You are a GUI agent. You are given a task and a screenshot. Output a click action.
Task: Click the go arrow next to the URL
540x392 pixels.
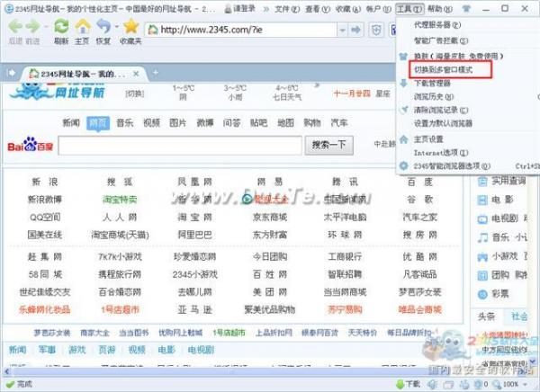[x=355, y=31]
